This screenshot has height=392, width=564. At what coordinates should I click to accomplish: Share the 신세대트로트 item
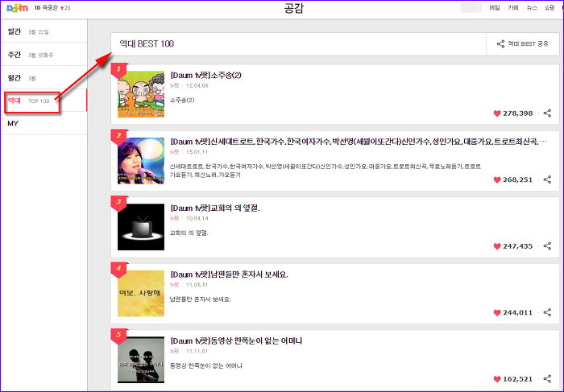[547, 179]
